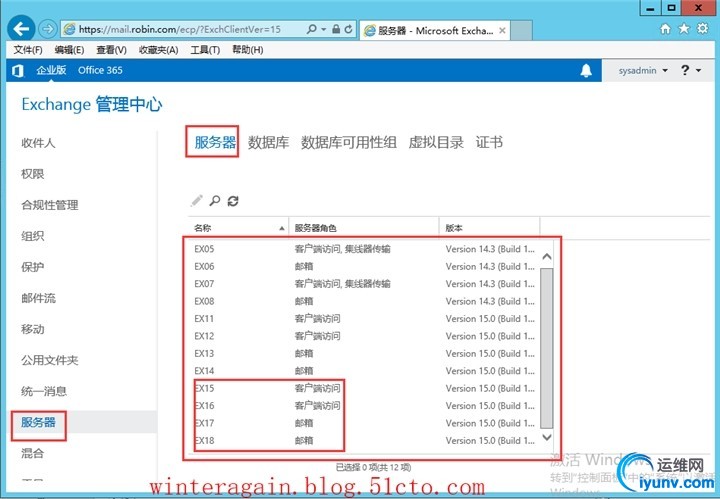Open the 收藏夹(A) menu

coord(158,50)
